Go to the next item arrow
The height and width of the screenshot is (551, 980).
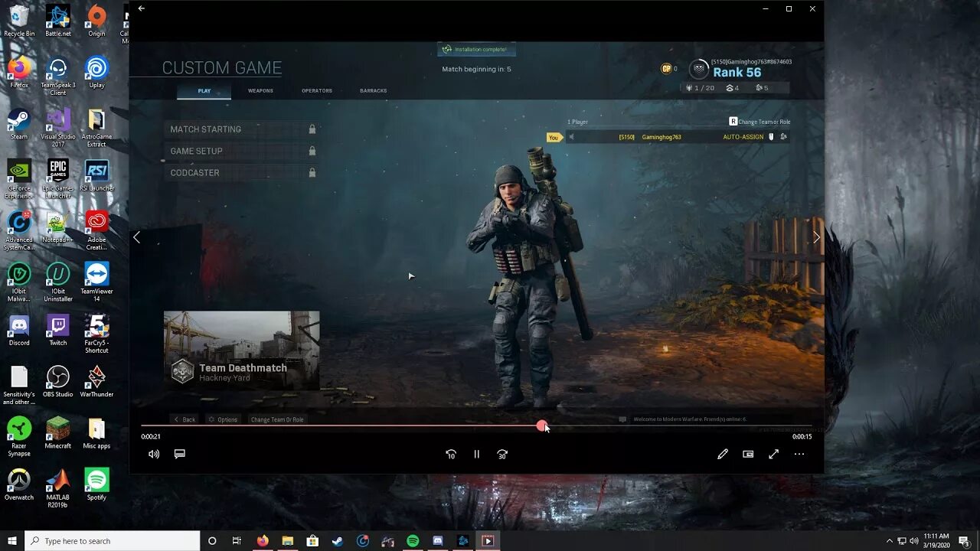[816, 237]
